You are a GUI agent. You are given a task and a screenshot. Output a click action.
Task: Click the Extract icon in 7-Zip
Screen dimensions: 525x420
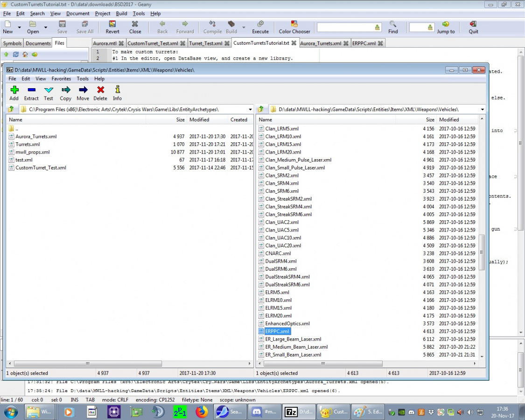(31, 90)
